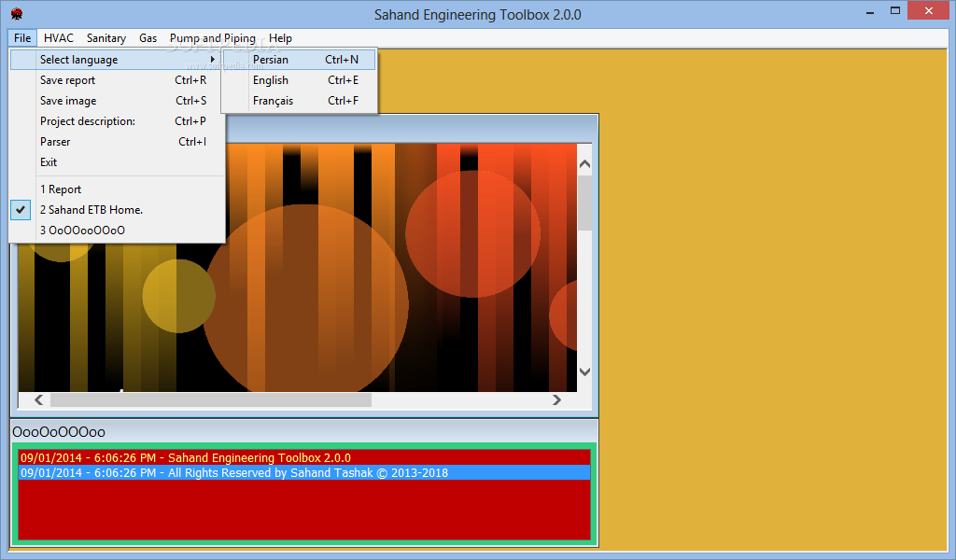Click the image vertical scroll down arrow
Screen dimensions: 956x560
(584, 371)
